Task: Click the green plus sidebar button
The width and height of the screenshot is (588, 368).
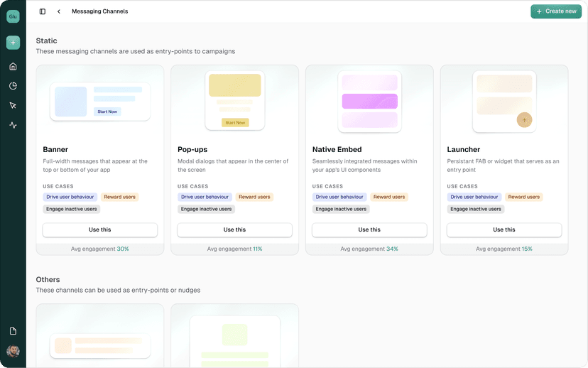Action: pyautogui.click(x=13, y=43)
